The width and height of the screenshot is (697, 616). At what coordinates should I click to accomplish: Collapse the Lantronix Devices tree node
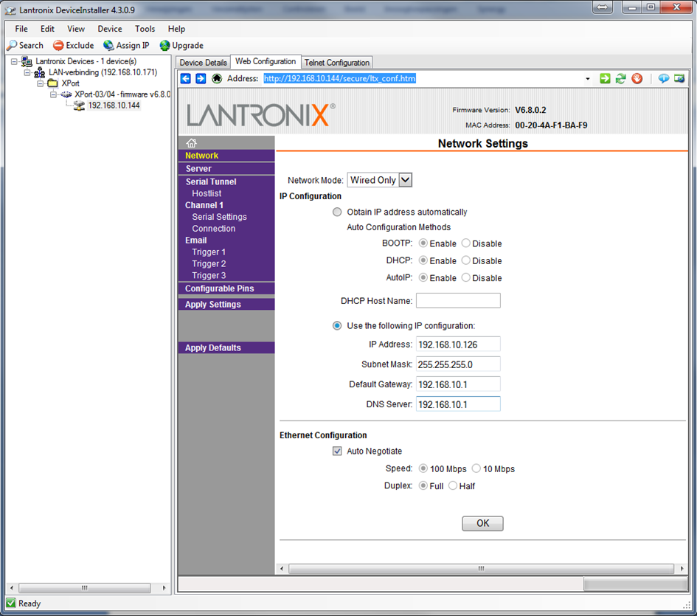[14, 61]
